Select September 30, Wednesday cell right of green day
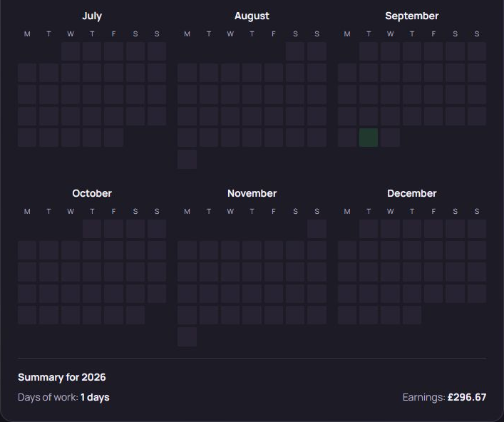 [390, 138]
